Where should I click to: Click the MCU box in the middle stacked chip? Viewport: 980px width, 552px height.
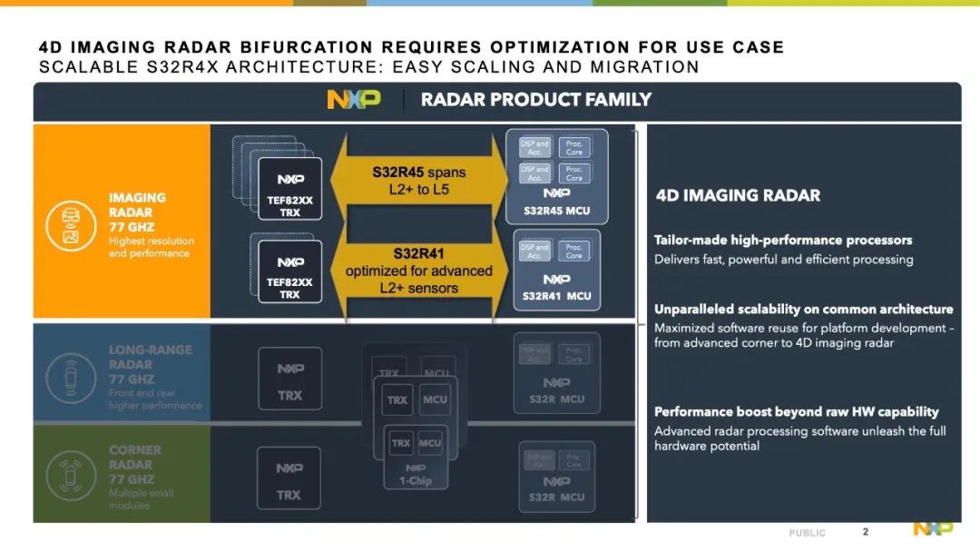pos(435,400)
